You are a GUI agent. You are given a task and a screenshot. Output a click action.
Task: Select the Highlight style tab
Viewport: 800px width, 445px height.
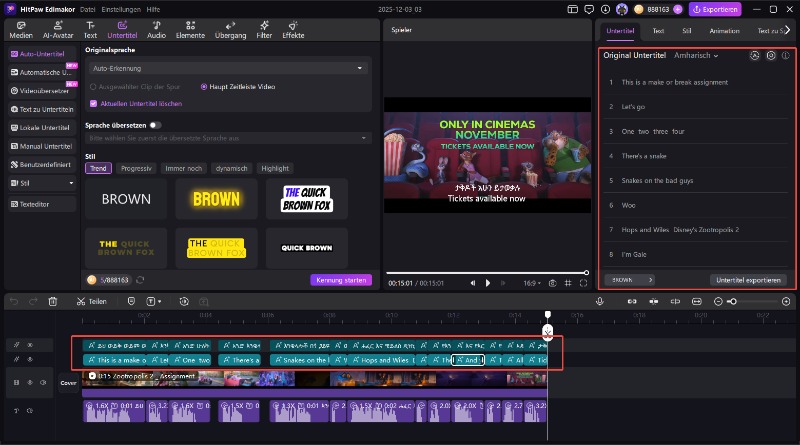275,168
